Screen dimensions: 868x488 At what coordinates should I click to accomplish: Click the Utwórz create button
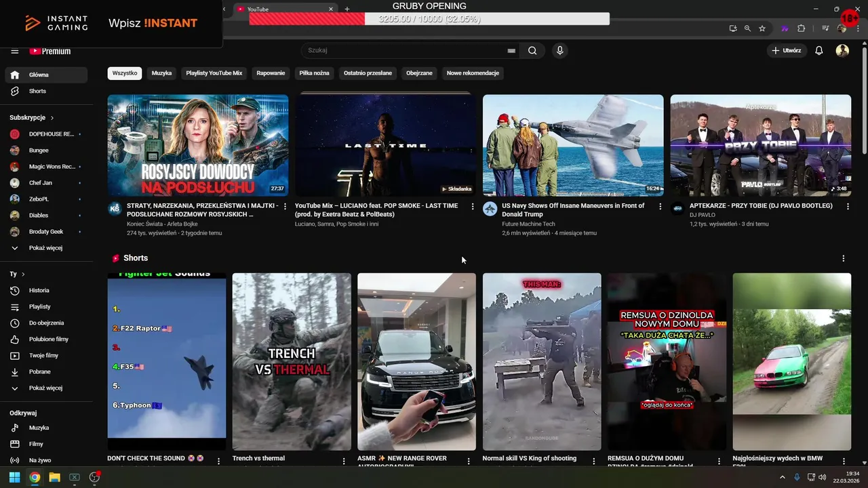click(787, 50)
